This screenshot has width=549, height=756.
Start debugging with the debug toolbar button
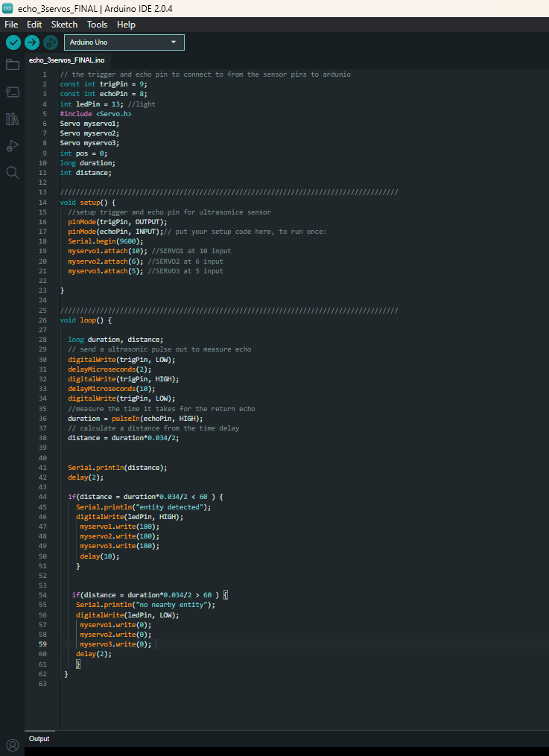[51, 42]
